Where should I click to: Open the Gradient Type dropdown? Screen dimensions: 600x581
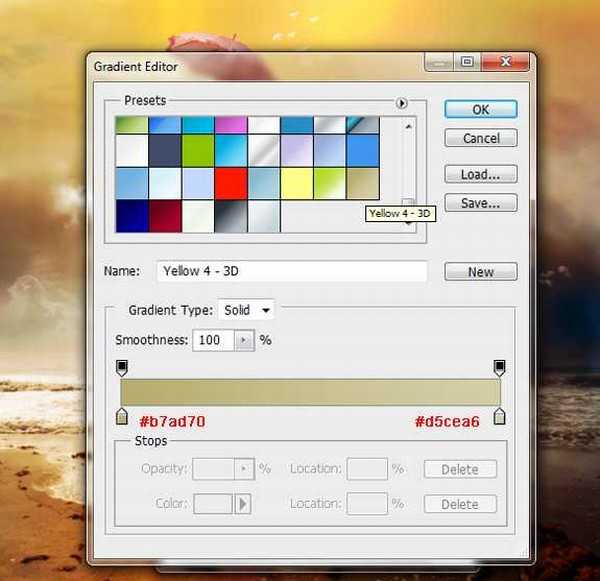pos(247,310)
